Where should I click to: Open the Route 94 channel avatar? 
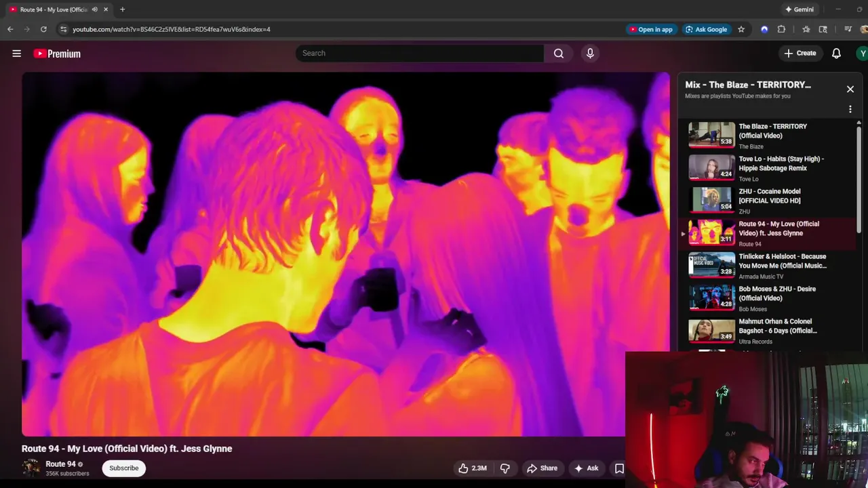[31, 468]
